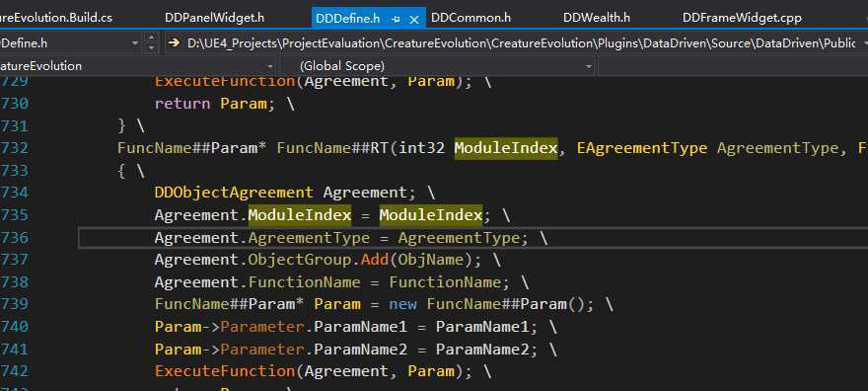The width and height of the screenshot is (868, 391).
Task: Click line number 739 in the gutter
Action: tap(14, 304)
